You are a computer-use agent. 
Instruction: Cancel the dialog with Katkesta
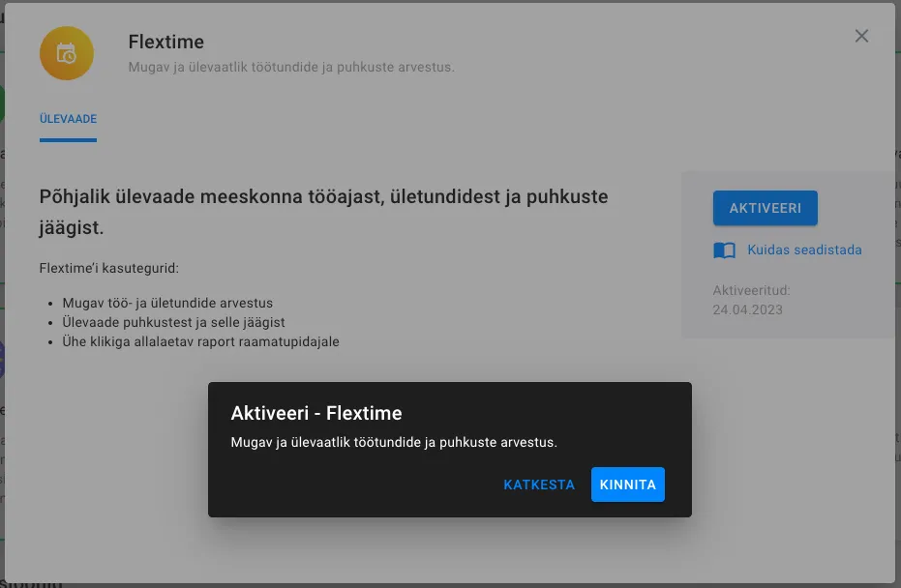click(539, 485)
